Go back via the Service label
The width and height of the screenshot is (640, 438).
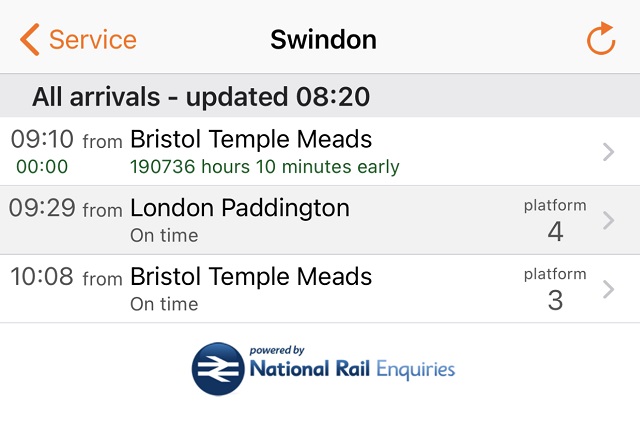coord(92,40)
